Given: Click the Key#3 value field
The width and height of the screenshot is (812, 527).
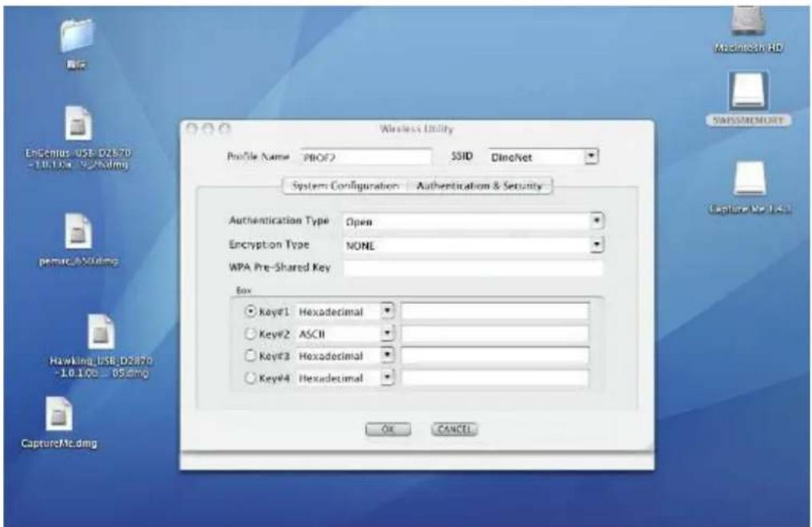Looking at the screenshot, I should click(x=495, y=356).
